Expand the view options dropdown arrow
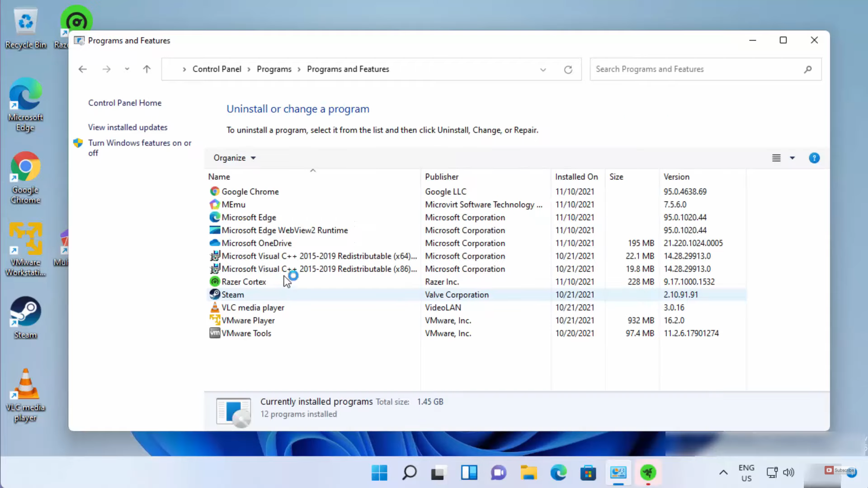 tap(792, 158)
